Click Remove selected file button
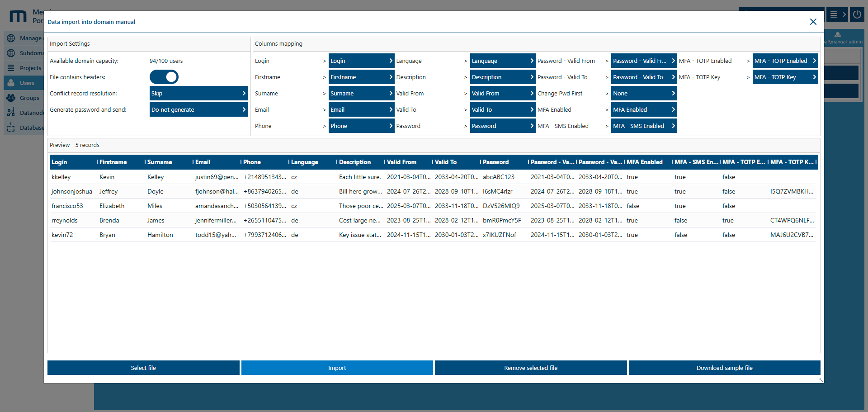Viewport: 868px width, 412px height. [531, 368]
